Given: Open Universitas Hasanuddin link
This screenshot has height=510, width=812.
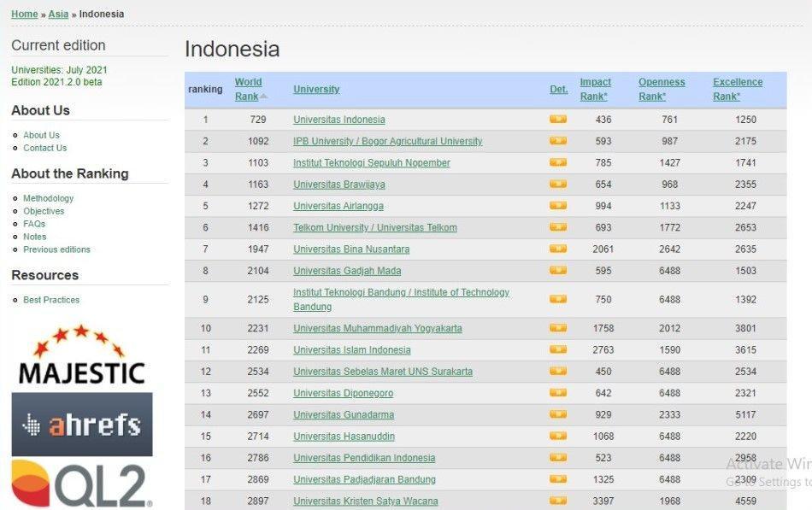Looking at the screenshot, I should point(344,436).
